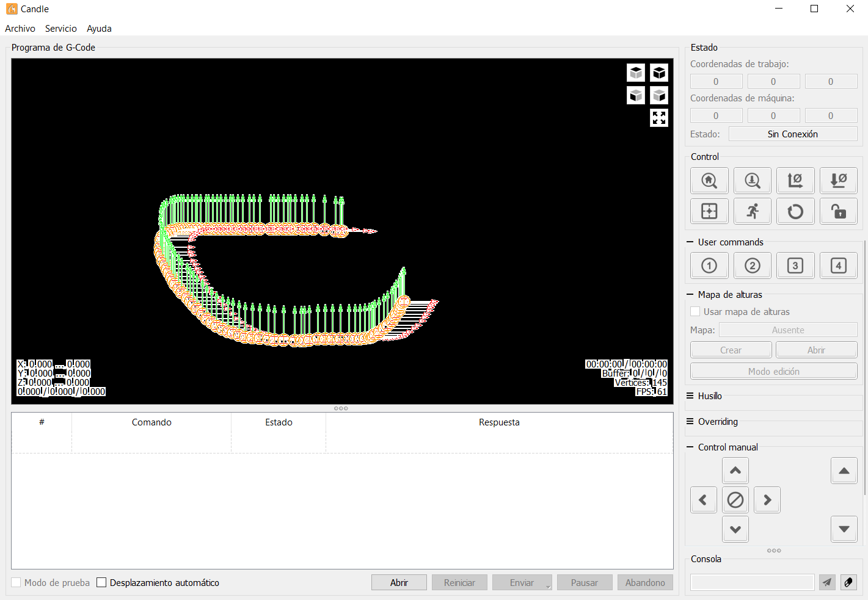The height and width of the screenshot is (600, 868).
Task: Zero the XY axes
Action: point(795,181)
